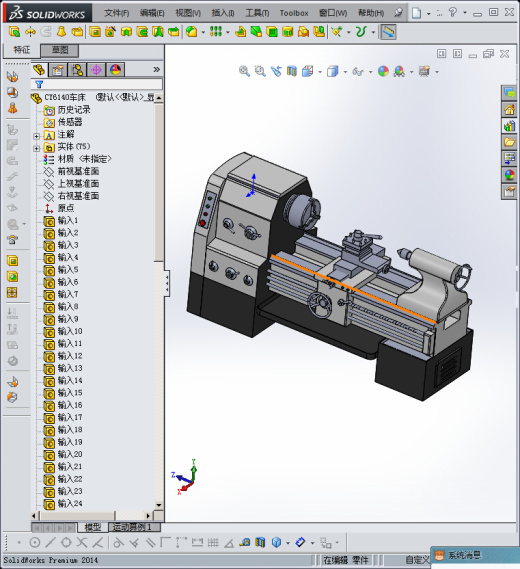Click the Previous View icon

276,71
